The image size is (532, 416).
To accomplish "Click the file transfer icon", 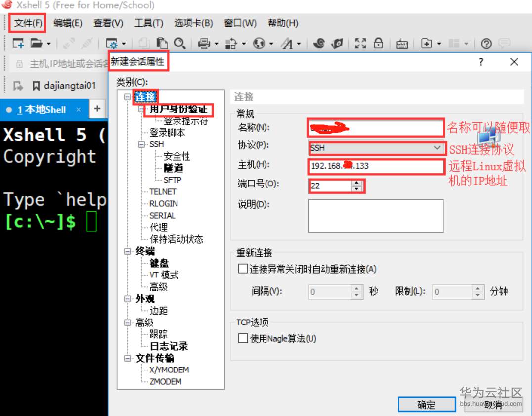I will tap(231, 44).
